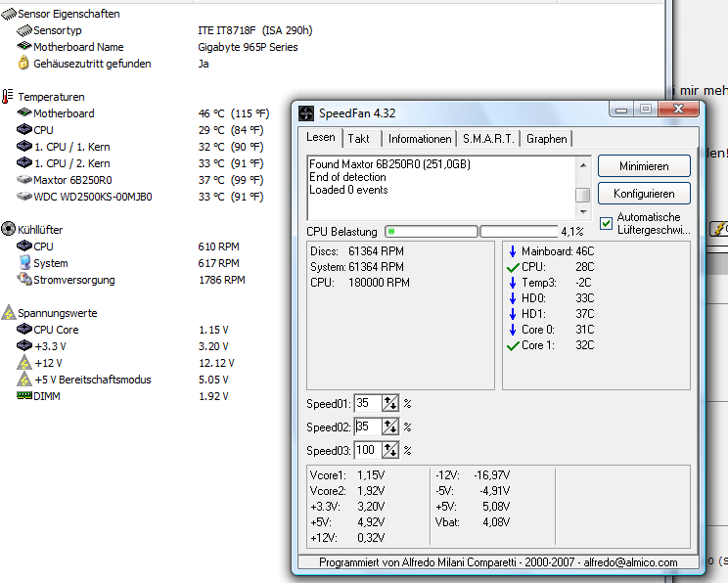Click 'Found Maxtor 6B250R0 (251,0GB)' log line

[390, 164]
